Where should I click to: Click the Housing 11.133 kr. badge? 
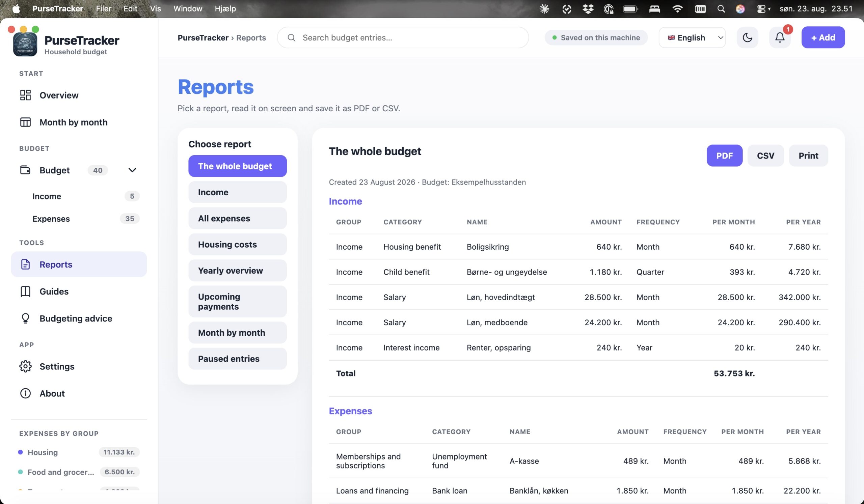click(x=119, y=452)
